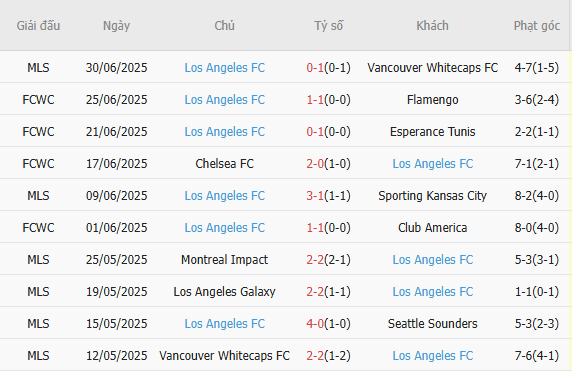Click the Phạt góc column header
Image resolution: width=572 pixels, height=376 pixels.
click(537, 26)
